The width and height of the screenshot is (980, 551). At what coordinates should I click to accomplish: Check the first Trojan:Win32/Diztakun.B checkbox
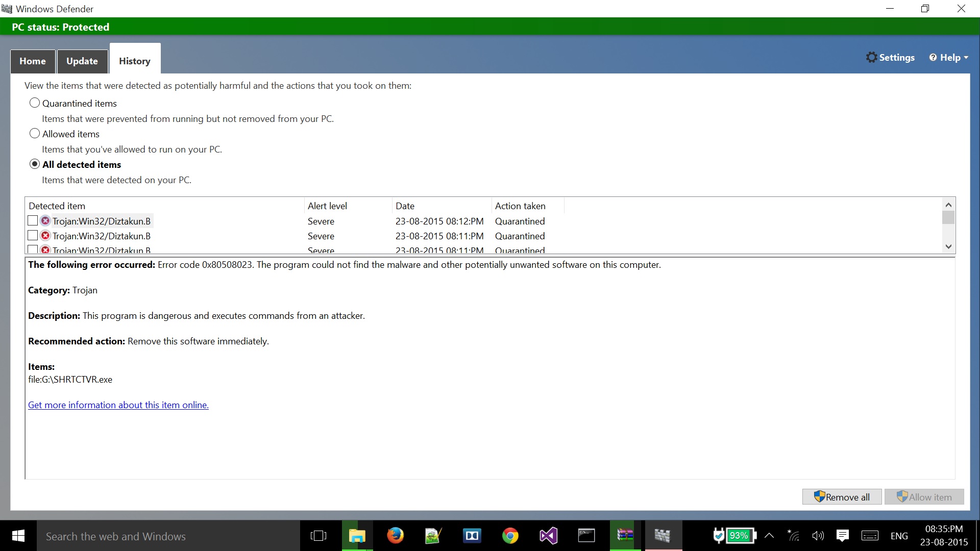[33, 220]
